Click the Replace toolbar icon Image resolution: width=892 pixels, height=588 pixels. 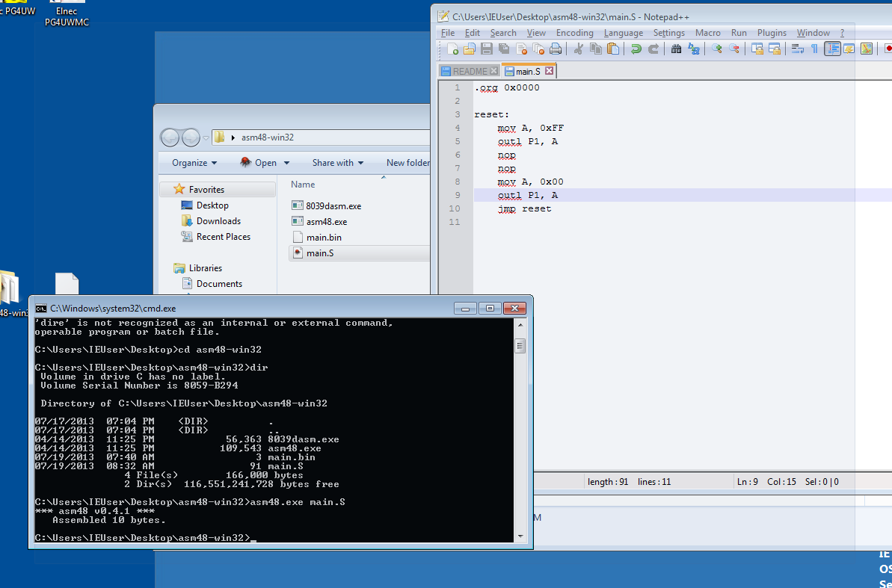693,49
